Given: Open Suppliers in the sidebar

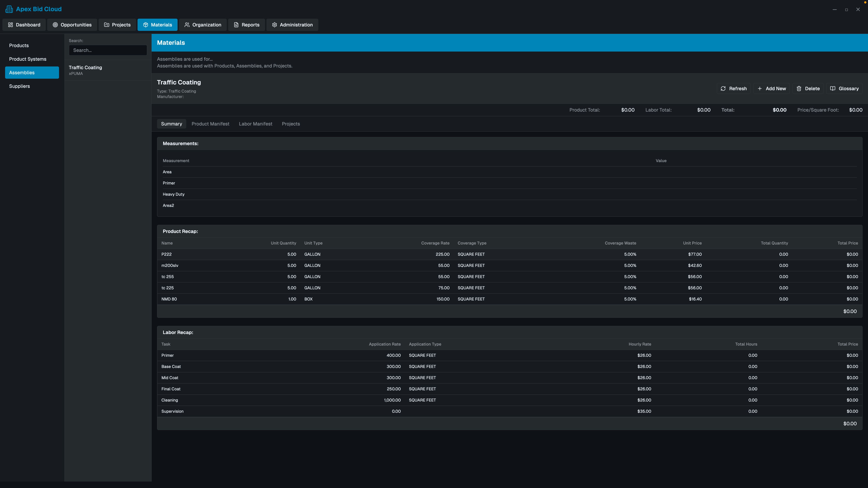Looking at the screenshot, I should click(x=20, y=86).
